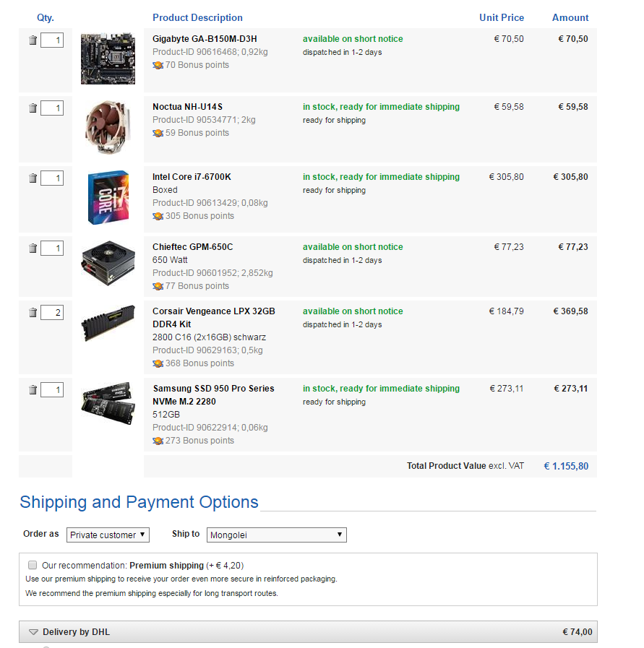Delete the Gigabyte GA-B150M-D3H item via trash icon
The width and height of the screenshot is (644, 648).
(x=33, y=40)
